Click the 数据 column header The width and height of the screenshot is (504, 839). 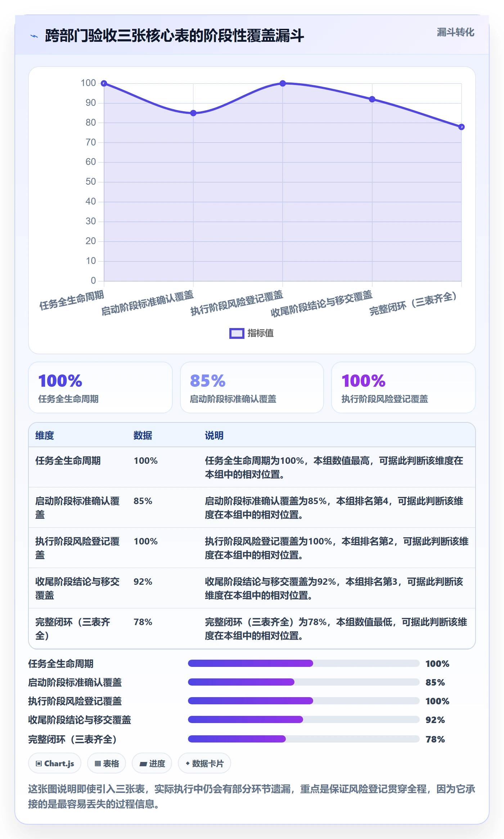(143, 435)
